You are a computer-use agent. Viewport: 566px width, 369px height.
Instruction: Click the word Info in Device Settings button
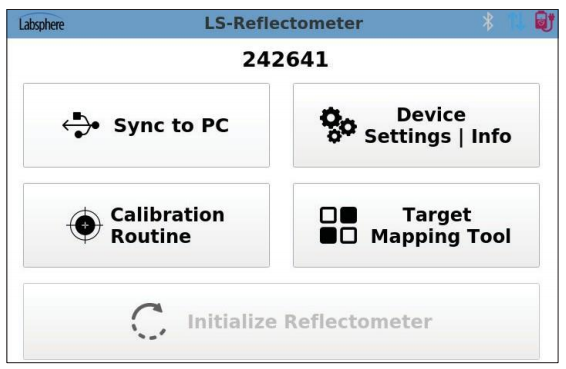(491, 136)
